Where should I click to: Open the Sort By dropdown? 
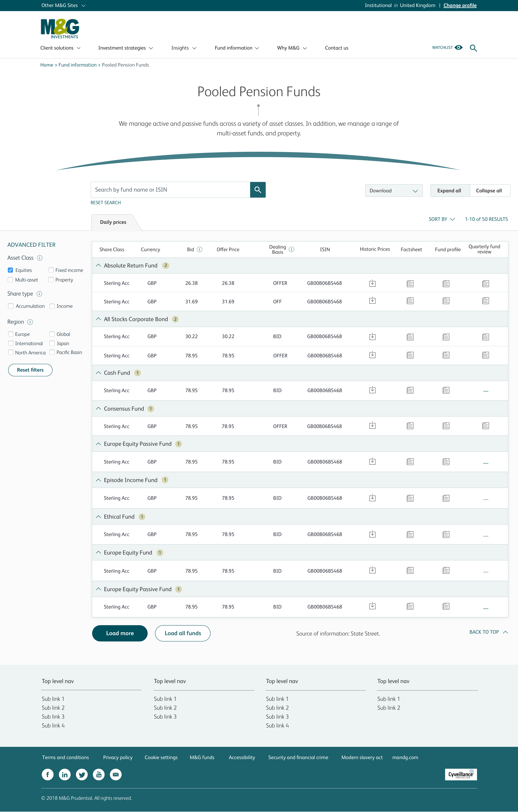441,219
